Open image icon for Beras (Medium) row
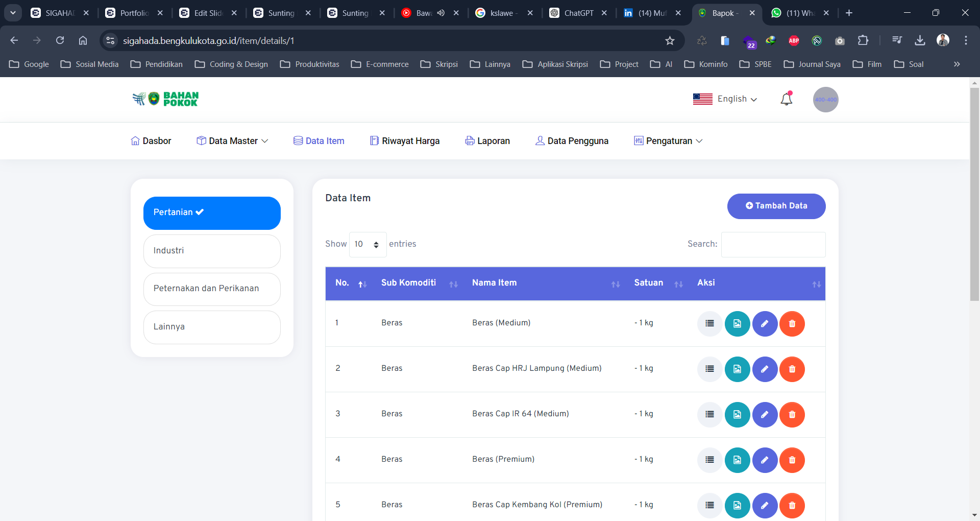Viewport: 980px width, 521px height. [737, 323]
